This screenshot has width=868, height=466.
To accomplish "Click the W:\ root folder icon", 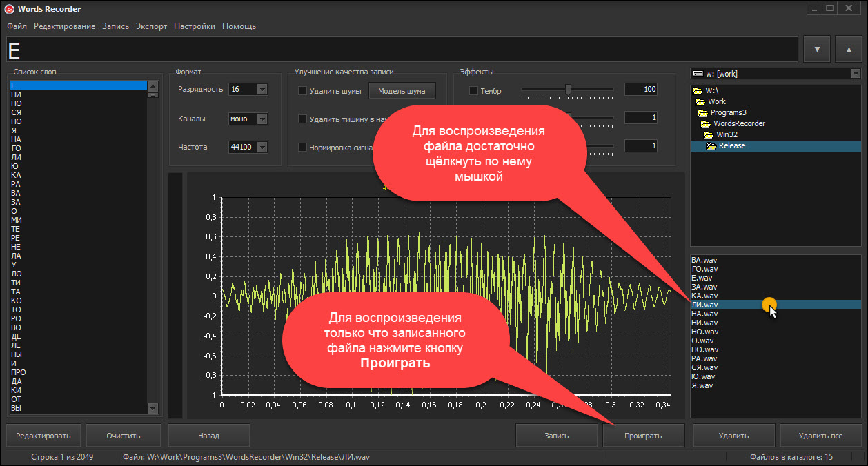I will (697, 90).
